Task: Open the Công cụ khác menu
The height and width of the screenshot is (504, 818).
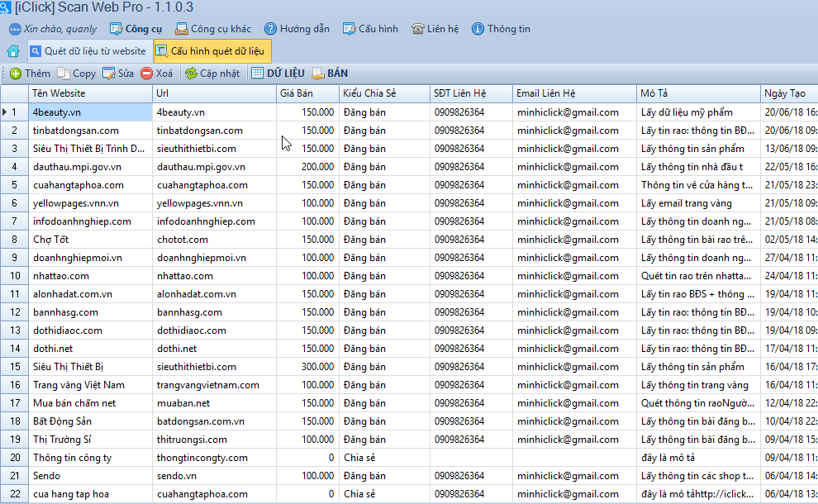Action: click(213, 29)
